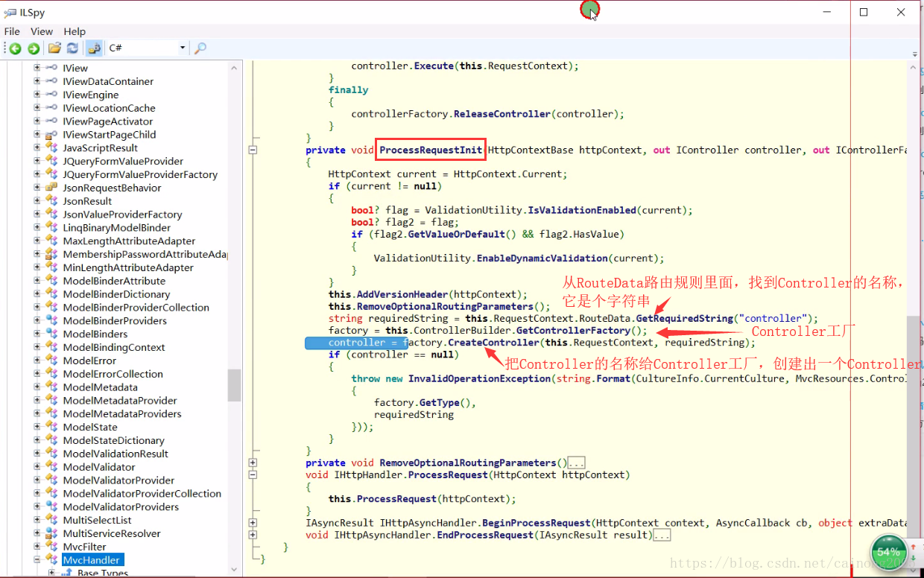Click the tree panel vertical scrollbar thumb
The height and width of the screenshot is (578, 924).
click(234, 385)
